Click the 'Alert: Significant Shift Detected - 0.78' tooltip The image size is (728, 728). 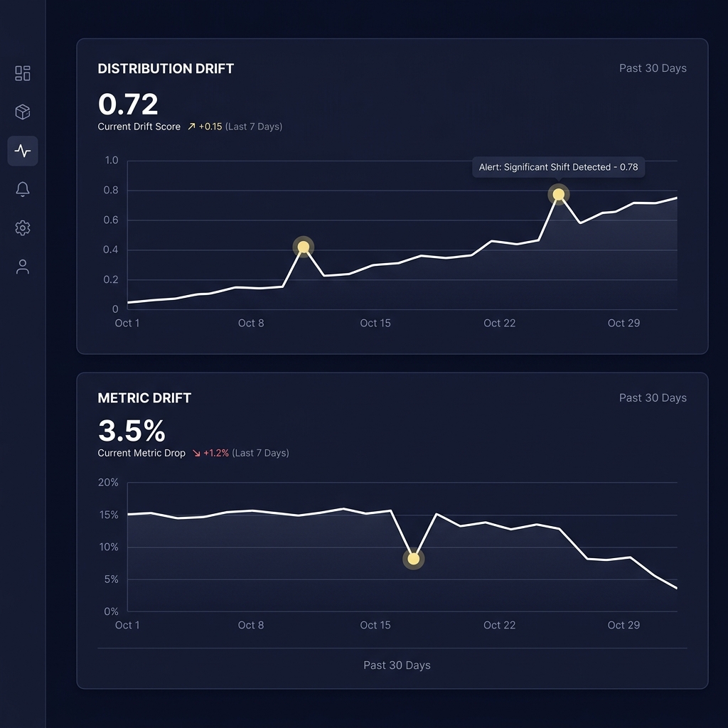(558, 167)
